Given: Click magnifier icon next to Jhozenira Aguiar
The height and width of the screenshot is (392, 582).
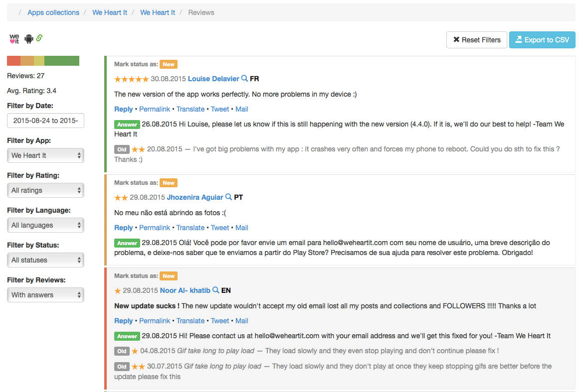Looking at the screenshot, I should pos(228,197).
